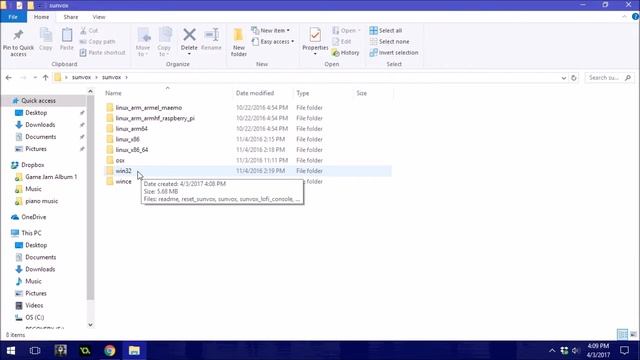Open the History command
Image resolution: width=640 pixels, height=360 pixels.
(x=346, y=53)
